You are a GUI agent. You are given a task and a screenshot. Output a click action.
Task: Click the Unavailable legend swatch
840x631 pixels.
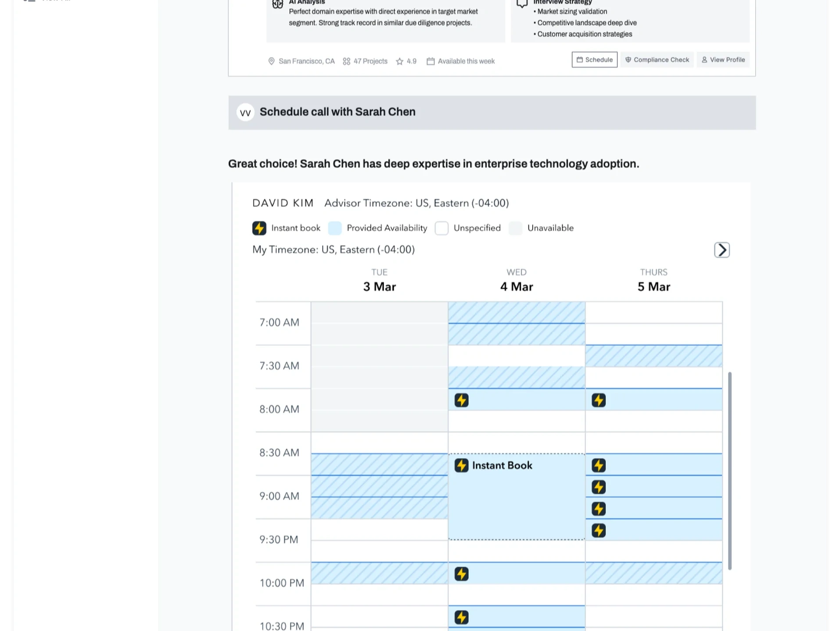tap(515, 228)
